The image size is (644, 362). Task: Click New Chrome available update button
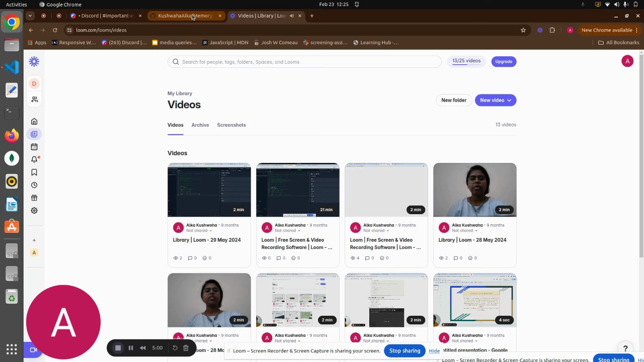(x=610, y=30)
